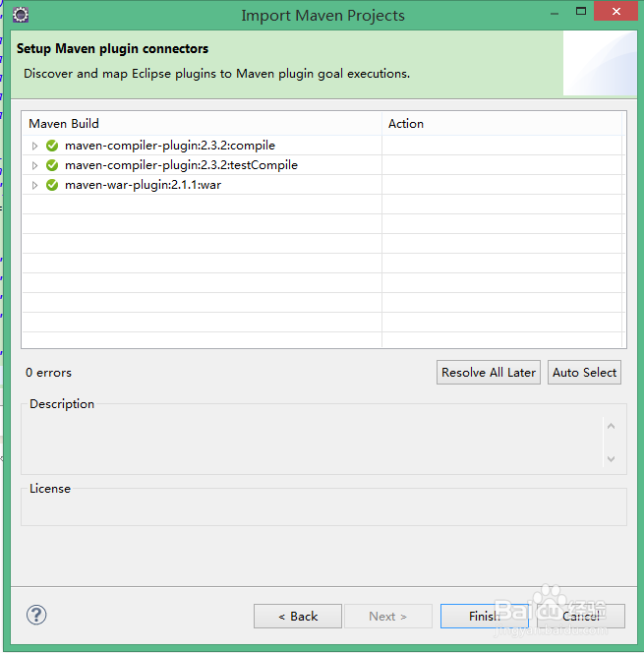Expand the maven-compiler-plugin:2.3.2:testCompile row
Image resolution: width=644 pixels, height=653 pixels.
point(34,165)
